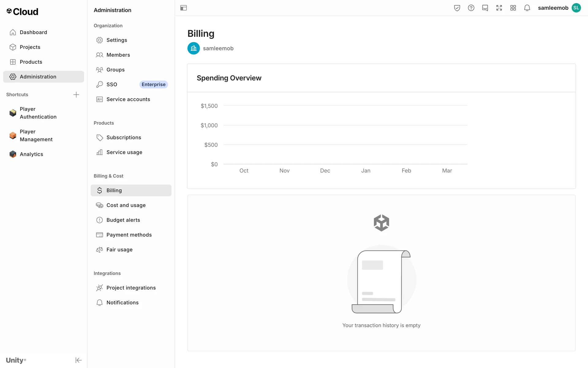Image resolution: width=588 pixels, height=368 pixels.
Task: Click the SL user avatar
Action: tap(576, 8)
